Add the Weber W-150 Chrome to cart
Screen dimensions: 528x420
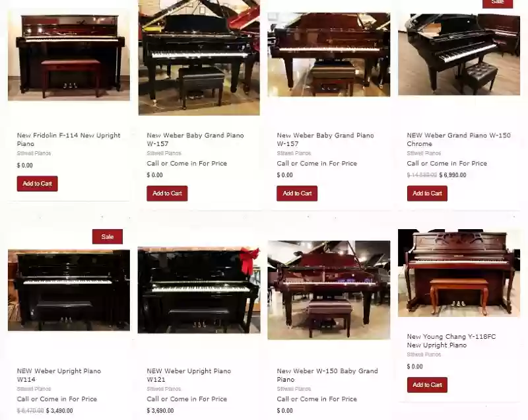click(x=427, y=193)
